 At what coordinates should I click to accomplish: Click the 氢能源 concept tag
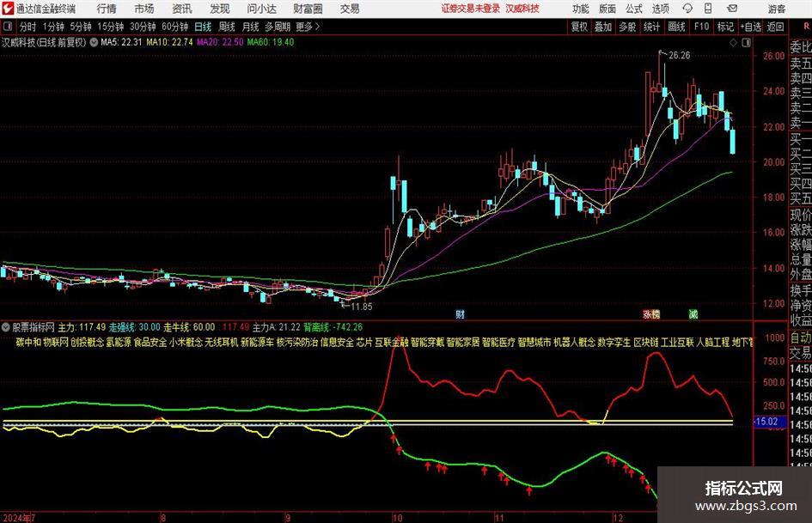coord(119,343)
